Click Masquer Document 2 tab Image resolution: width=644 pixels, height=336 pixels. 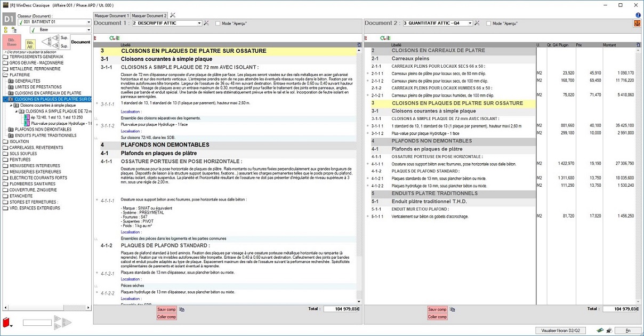click(149, 15)
